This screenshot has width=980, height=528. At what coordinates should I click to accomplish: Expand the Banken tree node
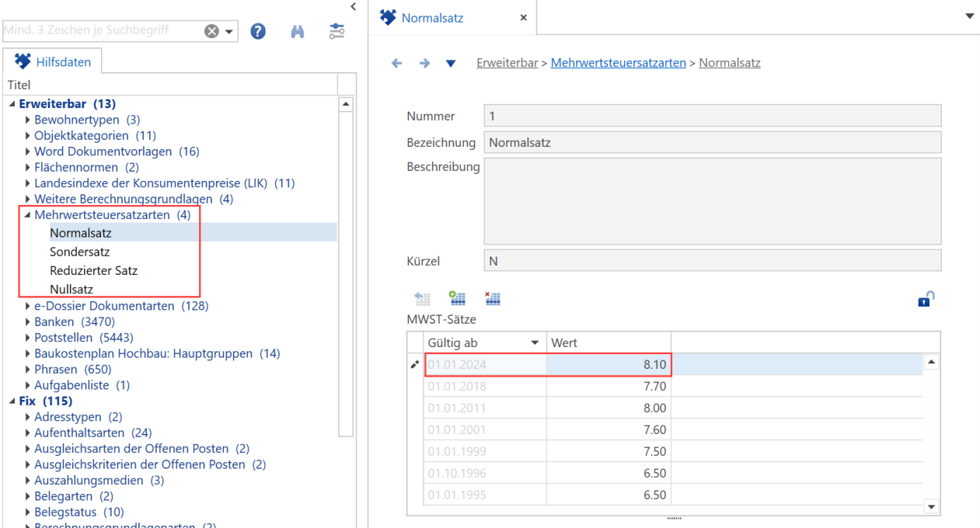[x=28, y=321]
